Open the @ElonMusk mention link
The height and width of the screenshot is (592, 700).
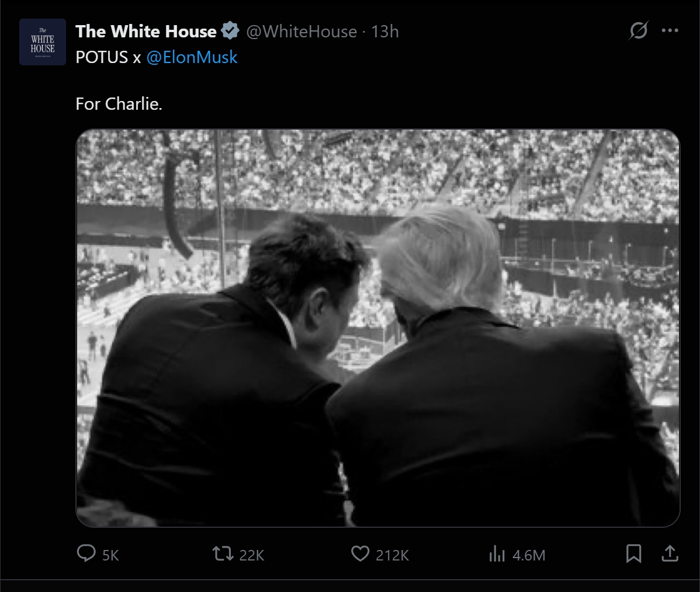[192, 57]
